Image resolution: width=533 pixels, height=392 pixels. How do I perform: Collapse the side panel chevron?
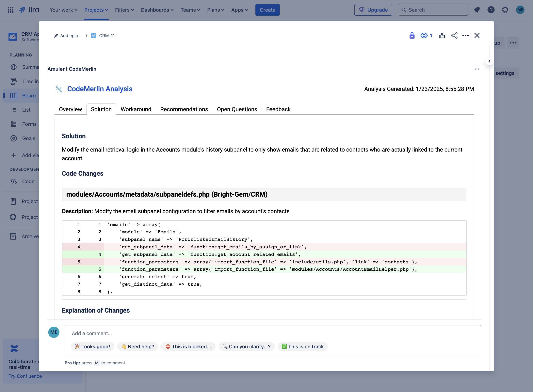[x=489, y=61]
